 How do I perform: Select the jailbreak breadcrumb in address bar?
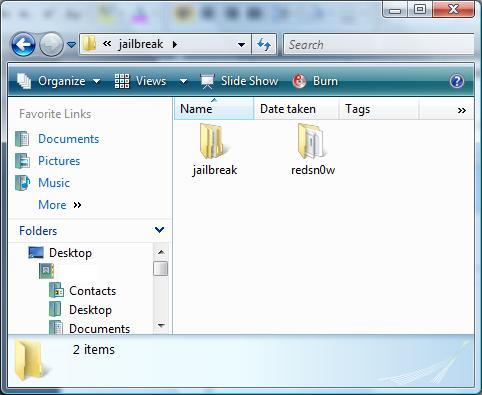141,44
